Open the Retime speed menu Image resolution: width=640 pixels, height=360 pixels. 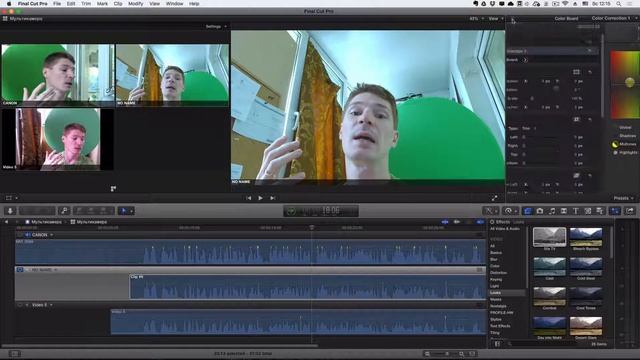point(510,211)
